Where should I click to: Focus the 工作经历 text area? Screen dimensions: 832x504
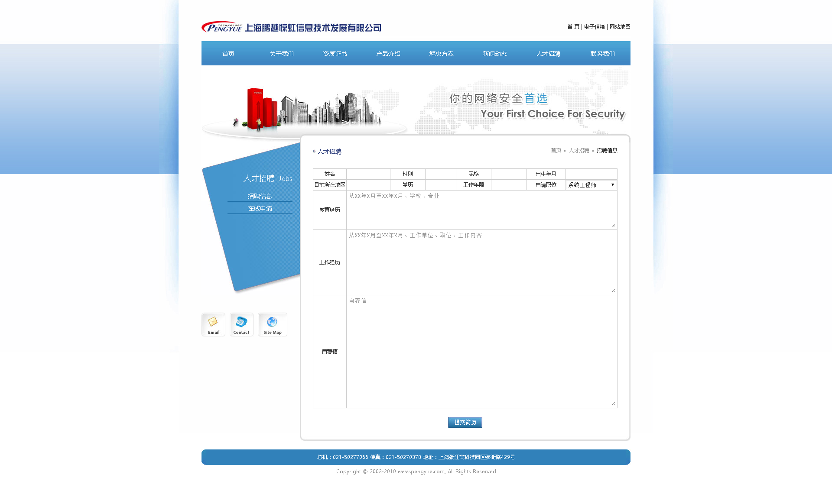point(481,262)
